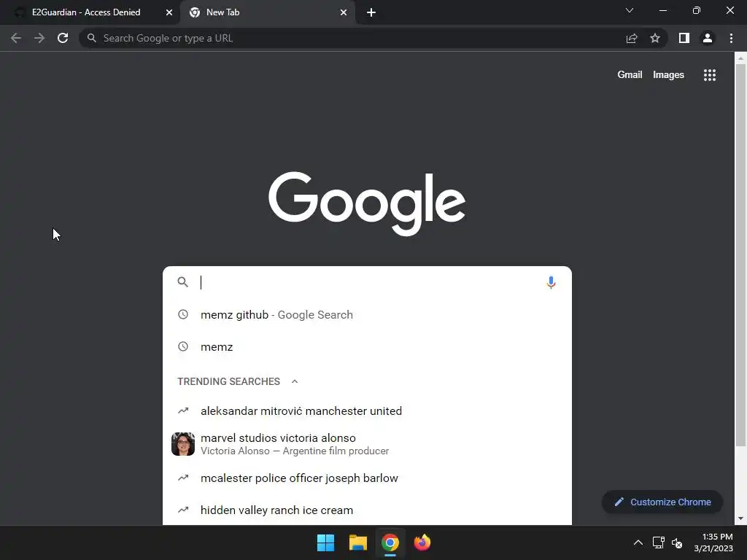Screen dimensions: 747x560
Task: Click the Google search text field
Action: click(x=369, y=282)
